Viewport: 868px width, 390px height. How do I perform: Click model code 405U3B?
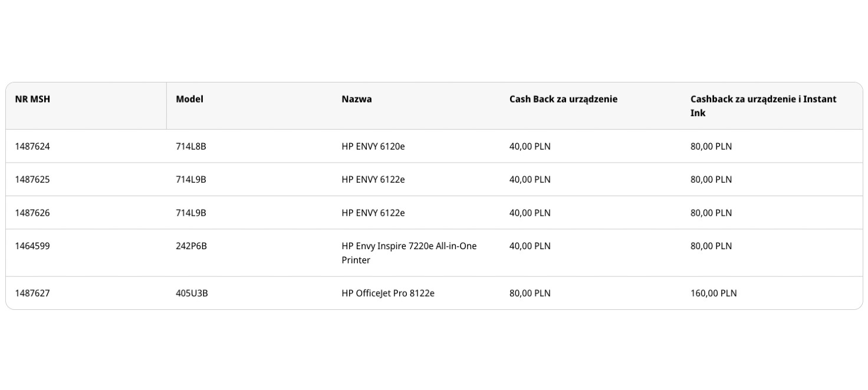(x=192, y=293)
